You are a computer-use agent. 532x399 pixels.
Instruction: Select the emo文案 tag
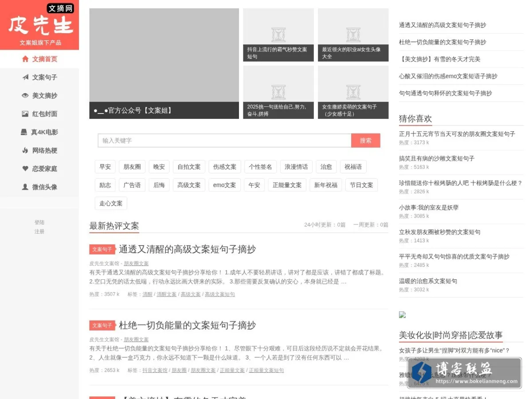225,185
